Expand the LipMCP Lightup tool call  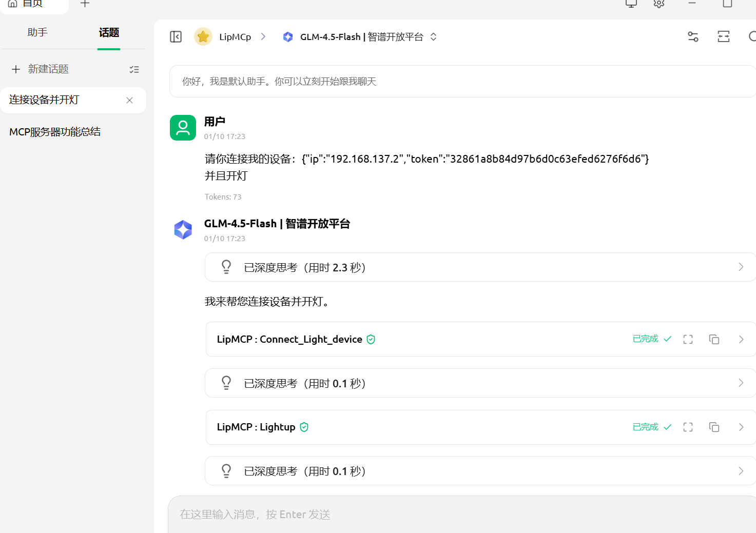coord(480,427)
